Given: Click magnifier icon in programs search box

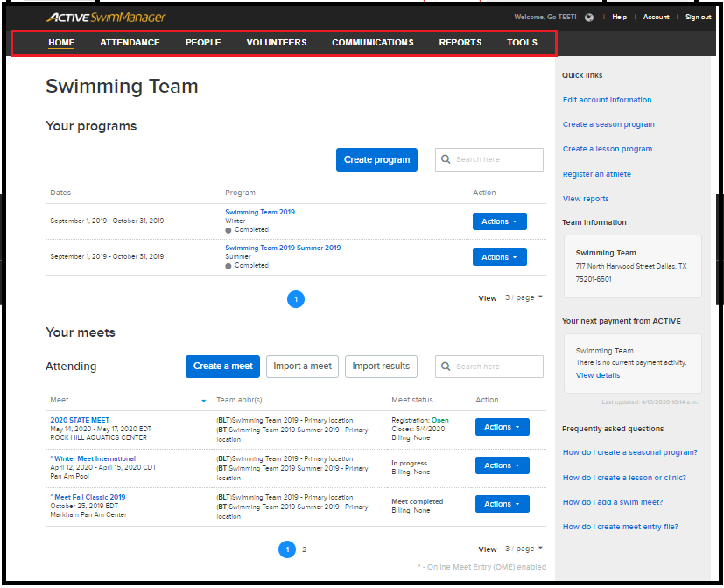Looking at the screenshot, I should coord(446,159).
